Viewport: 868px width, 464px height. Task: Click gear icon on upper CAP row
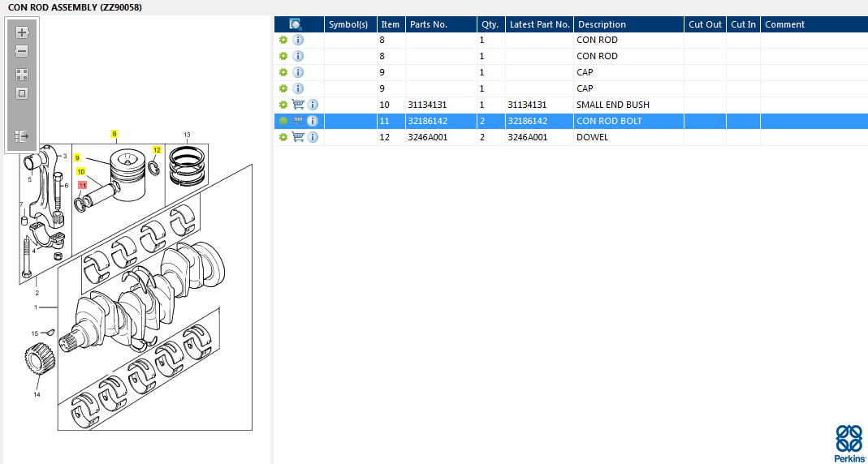(283, 72)
